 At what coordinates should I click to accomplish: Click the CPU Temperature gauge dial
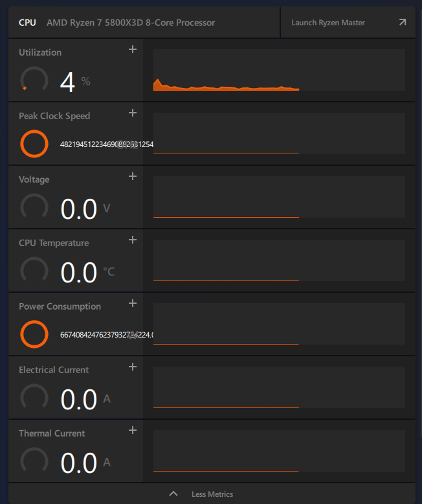coord(34,270)
